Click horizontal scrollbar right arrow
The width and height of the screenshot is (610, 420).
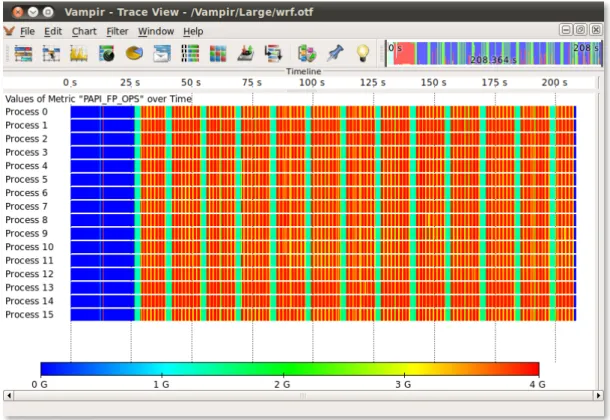coord(599,396)
